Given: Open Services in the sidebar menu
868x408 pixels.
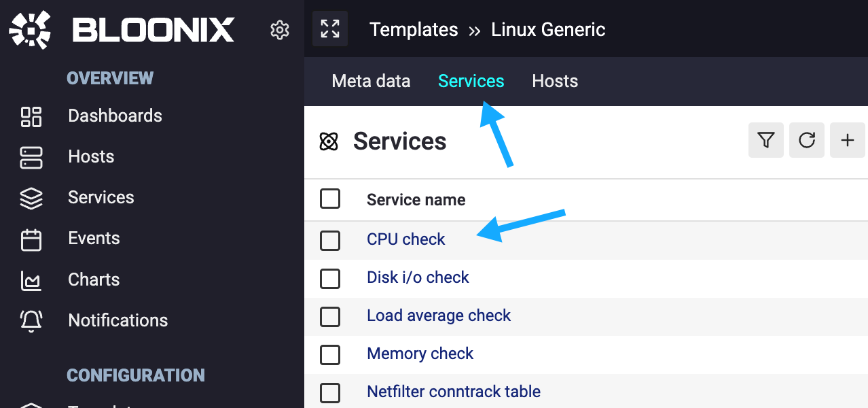Looking at the screenshot, I should [101, 197].
